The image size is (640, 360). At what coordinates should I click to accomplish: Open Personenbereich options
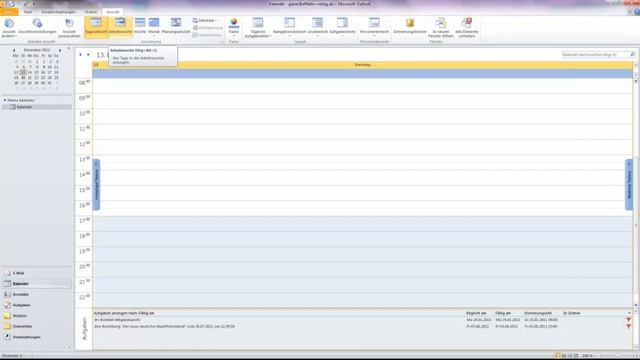click(374, 28)
